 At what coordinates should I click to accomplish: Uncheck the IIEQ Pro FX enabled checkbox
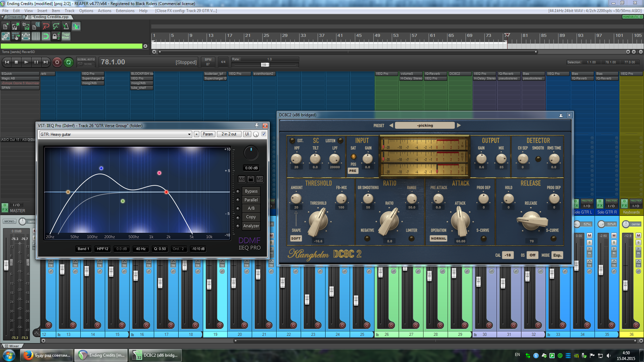click(x=264, y=134)
